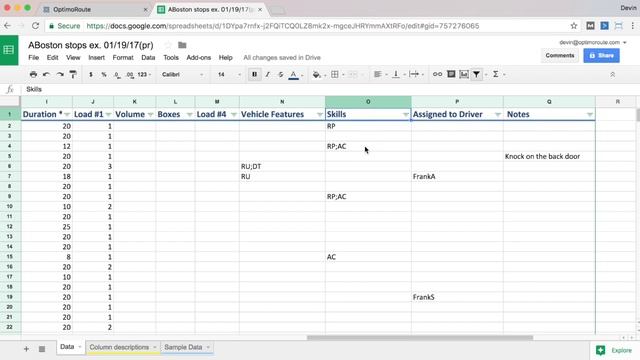Click the Comments button

pos(560,56)
